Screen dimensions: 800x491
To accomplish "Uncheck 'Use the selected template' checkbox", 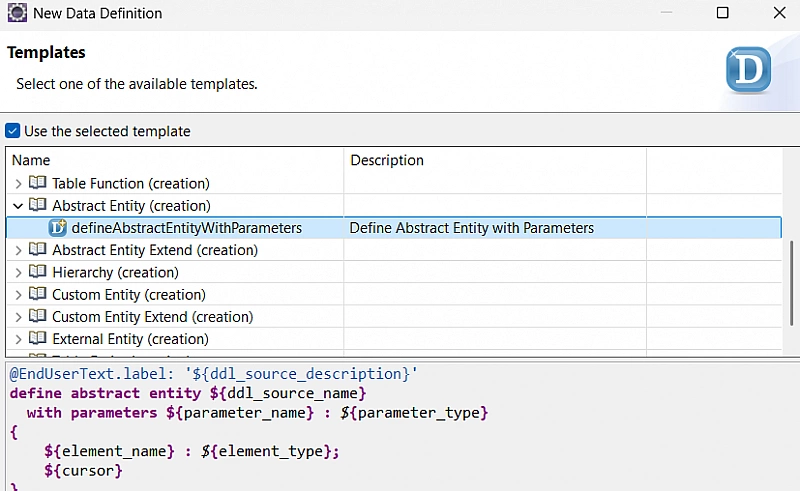I will [x=13, y=131].
